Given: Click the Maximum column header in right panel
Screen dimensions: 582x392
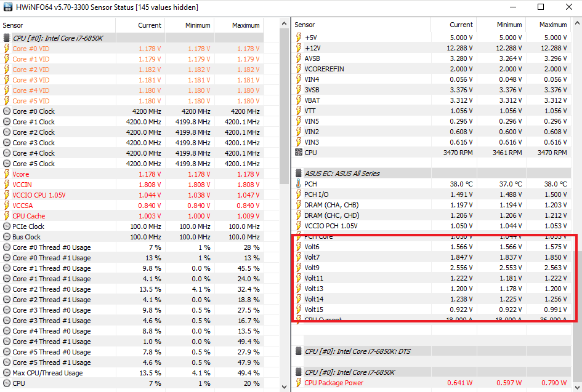Looking at the screenshot, I should 549,25.
